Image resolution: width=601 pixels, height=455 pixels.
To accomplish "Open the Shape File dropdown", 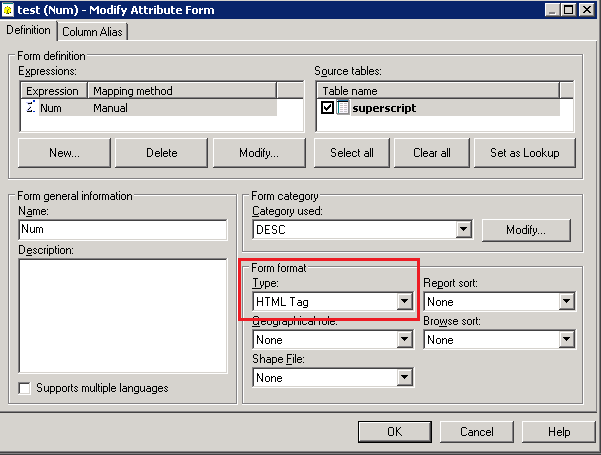I will [x=405, y=377].
